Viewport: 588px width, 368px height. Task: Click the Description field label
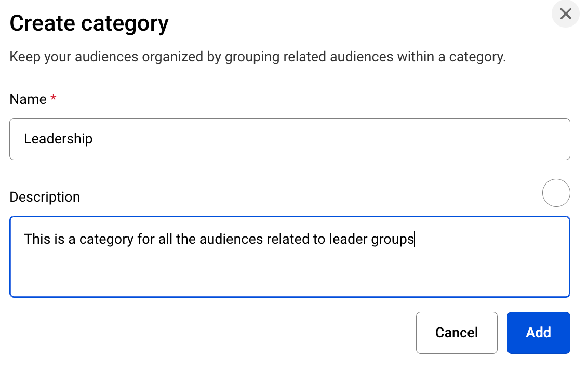tap(45, 197)
